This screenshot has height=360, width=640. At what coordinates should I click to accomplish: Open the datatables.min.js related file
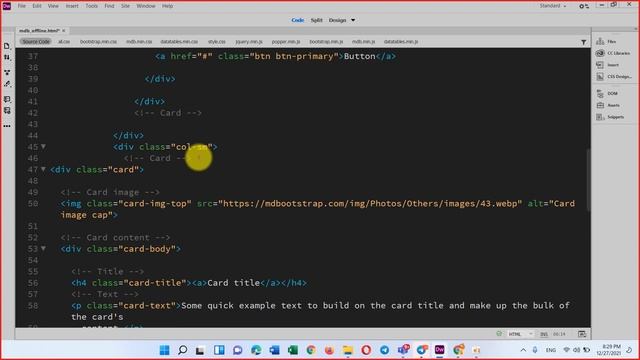tap(401, 42)
